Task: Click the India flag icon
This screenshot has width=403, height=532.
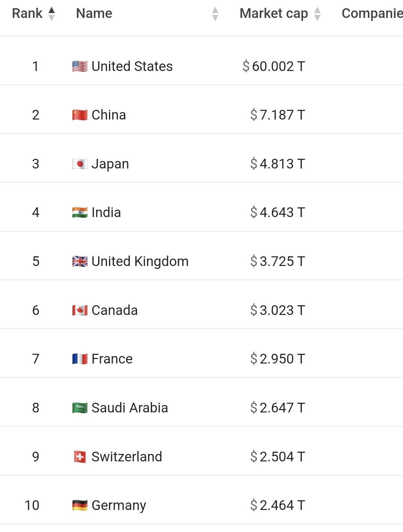Action: 80,213
